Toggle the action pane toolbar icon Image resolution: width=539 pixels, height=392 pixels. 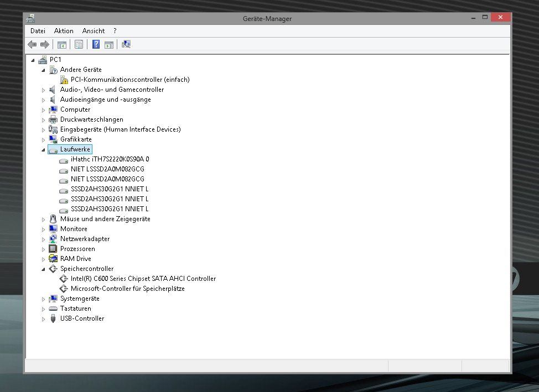(109, 44)
